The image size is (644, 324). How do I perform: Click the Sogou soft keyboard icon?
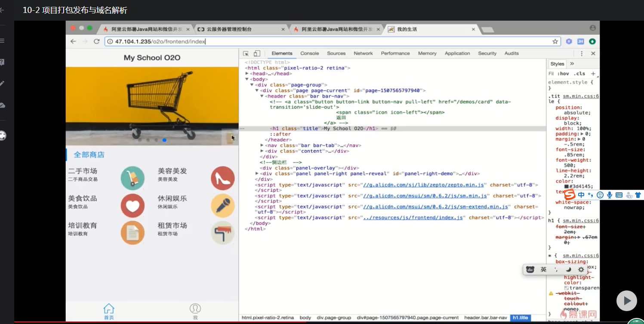point(619,195)
